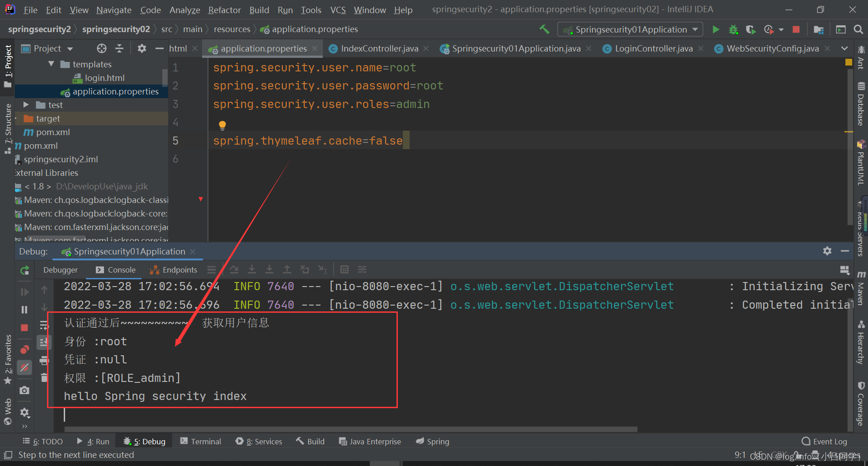
Task: Toggle the Database tool window on right
Action: click(861, 104)
